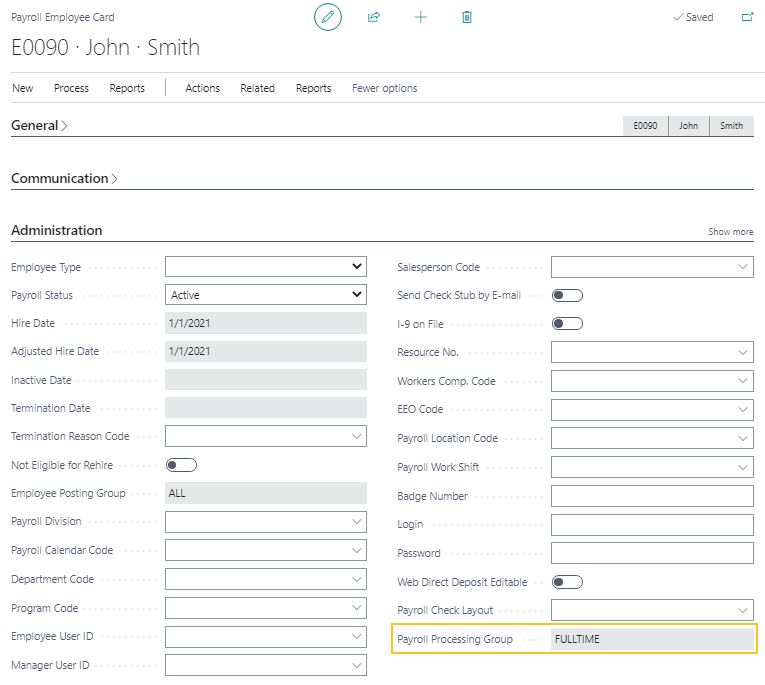
Task: Click the plus icon to add new
Action: point(421,17)
